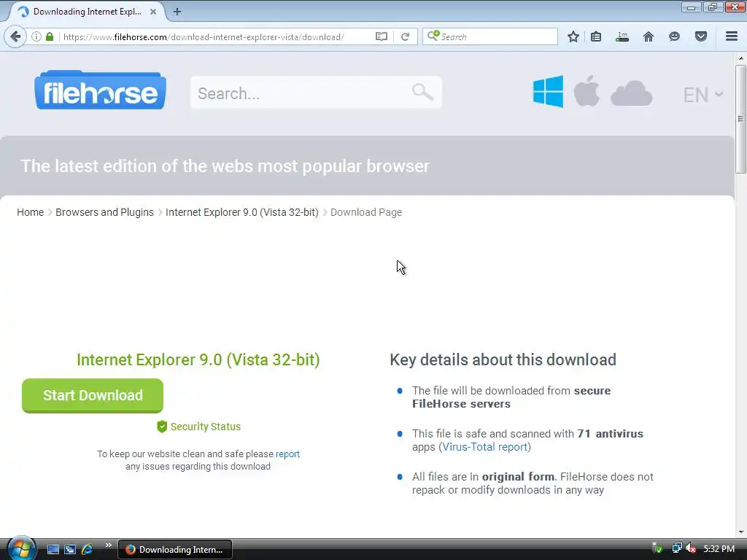Click the 5:32 PM taskbar clock

tap(719, 549)
